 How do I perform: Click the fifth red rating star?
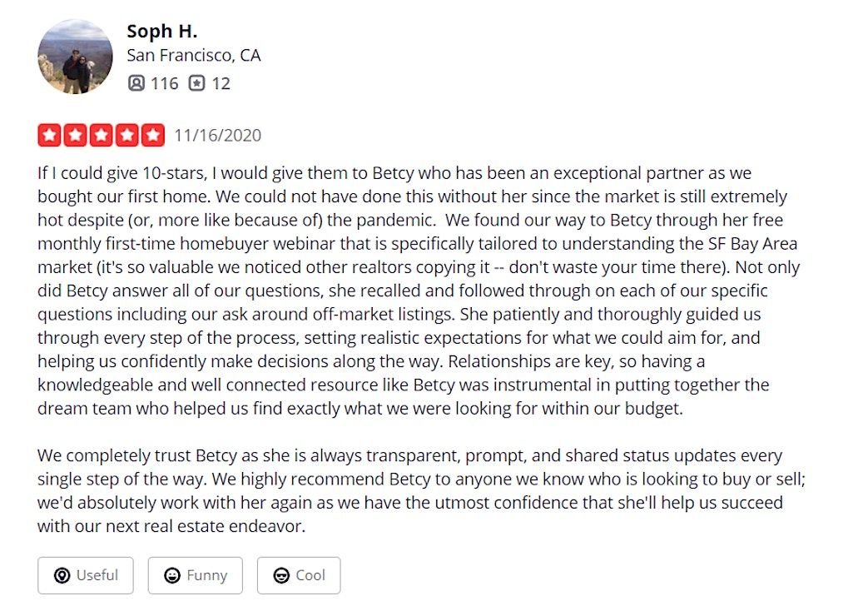click(153, 135)
